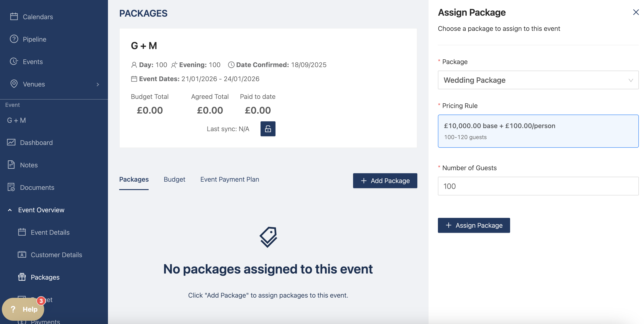Viewport: 644px width, 324px height.
Task: Click the Number of Guests field
Action: [x=538, y=186]
